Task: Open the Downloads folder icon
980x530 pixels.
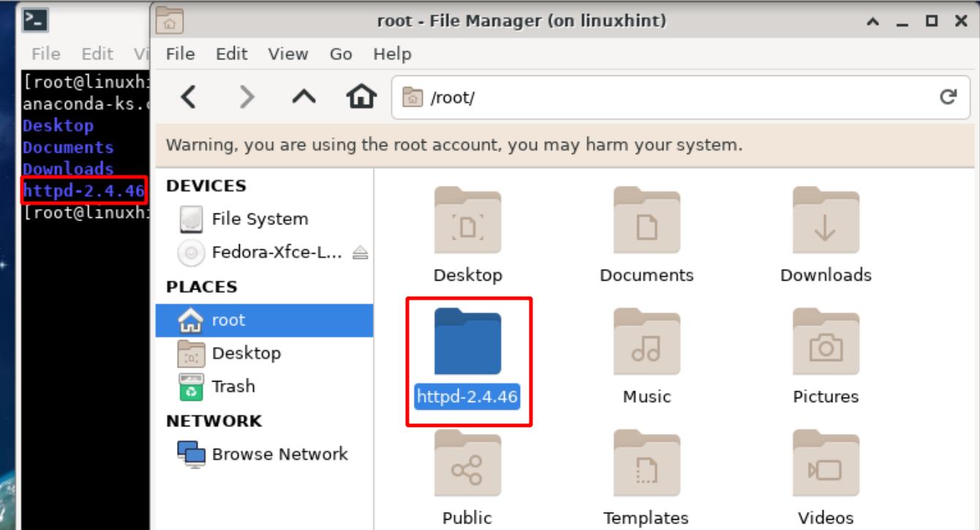Action: pos(825,221)
